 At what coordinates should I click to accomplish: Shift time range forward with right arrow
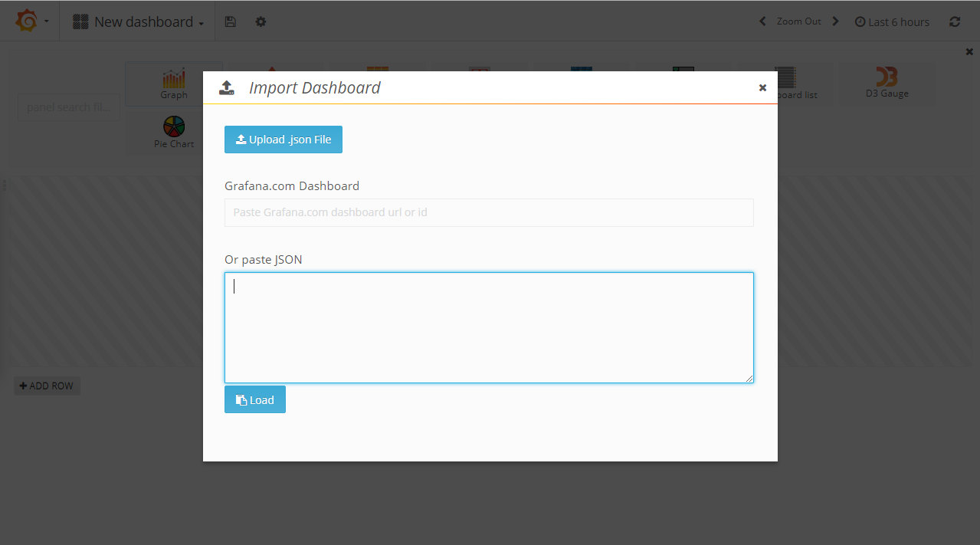(x=835, y=21)
